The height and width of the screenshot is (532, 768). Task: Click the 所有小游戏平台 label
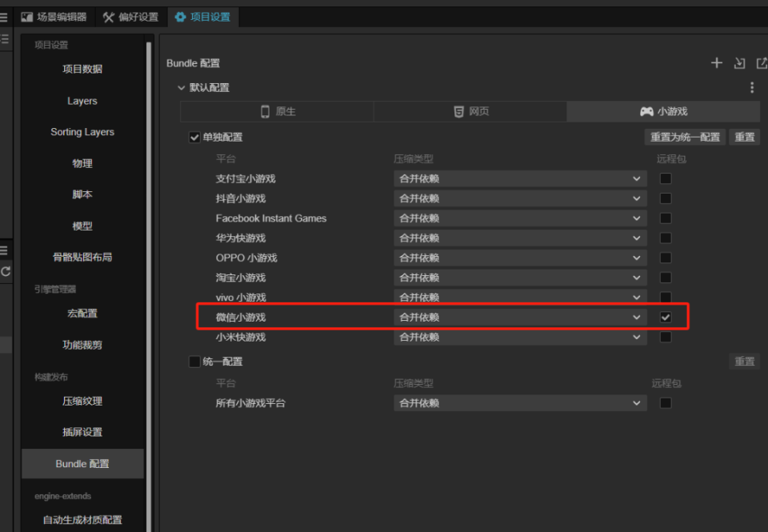point(250,403)
